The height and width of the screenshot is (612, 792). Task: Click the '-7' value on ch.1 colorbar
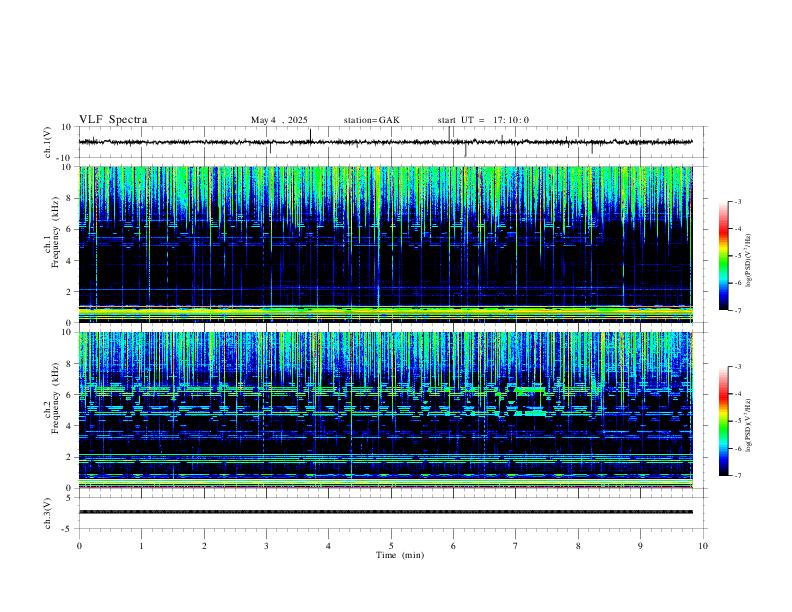[737, 311]
